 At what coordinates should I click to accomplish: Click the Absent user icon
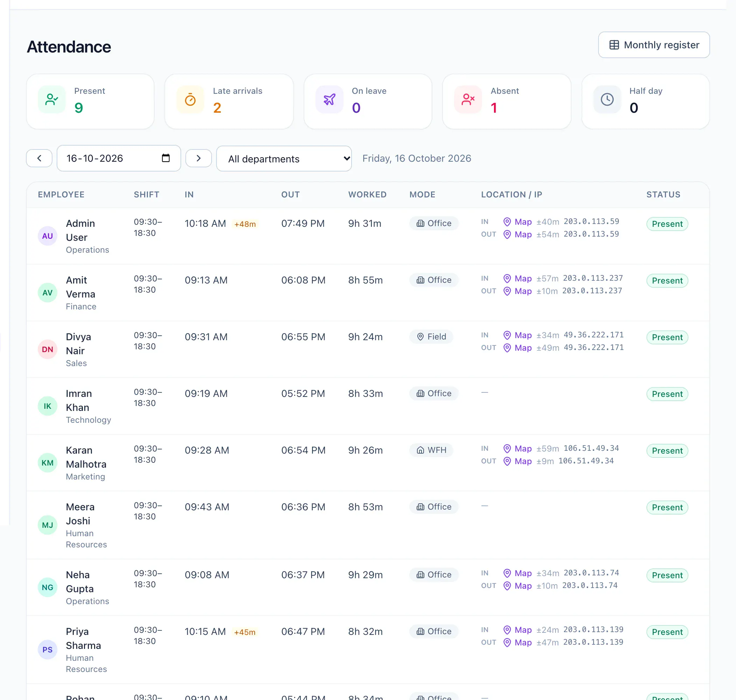click(x=468, y=99)
